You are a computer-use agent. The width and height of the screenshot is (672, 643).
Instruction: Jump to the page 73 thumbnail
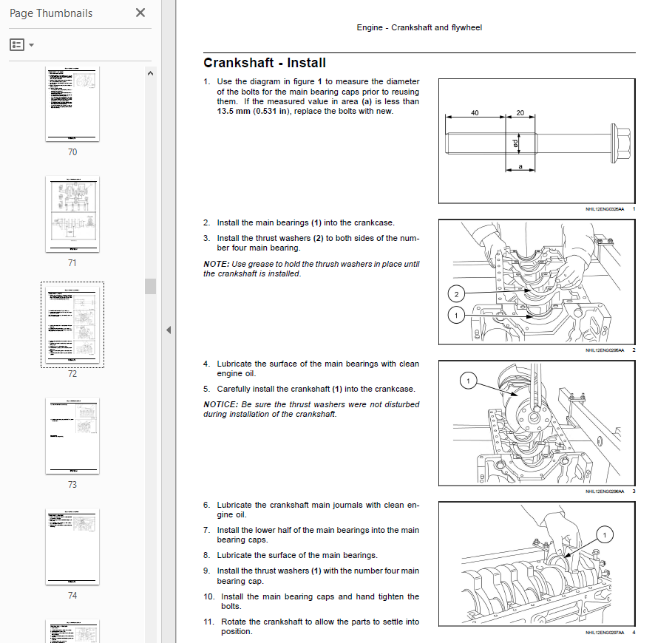[72, 436]
